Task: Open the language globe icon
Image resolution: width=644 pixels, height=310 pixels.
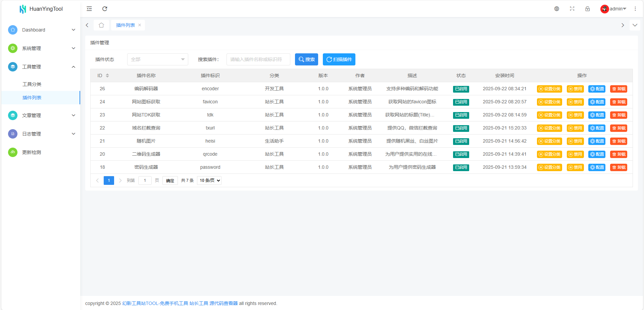Action: (x=556, y=9)
